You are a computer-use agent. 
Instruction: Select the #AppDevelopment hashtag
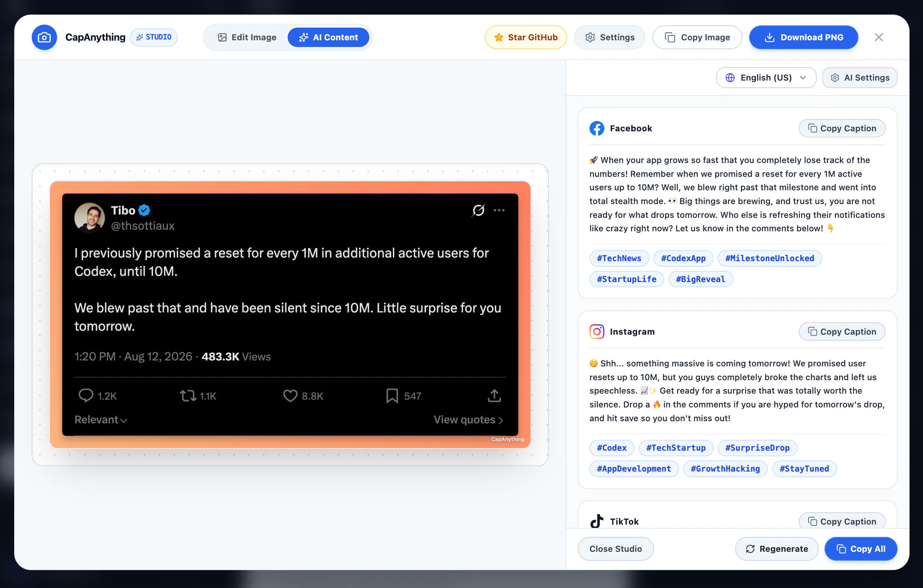(x=634, y=468)
